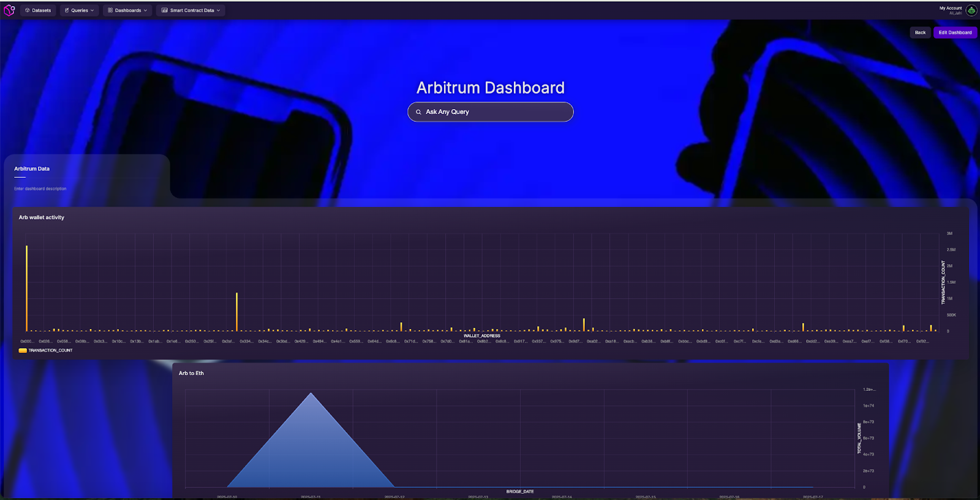Click the edit icon beside Queries

[x=67, y=10]
